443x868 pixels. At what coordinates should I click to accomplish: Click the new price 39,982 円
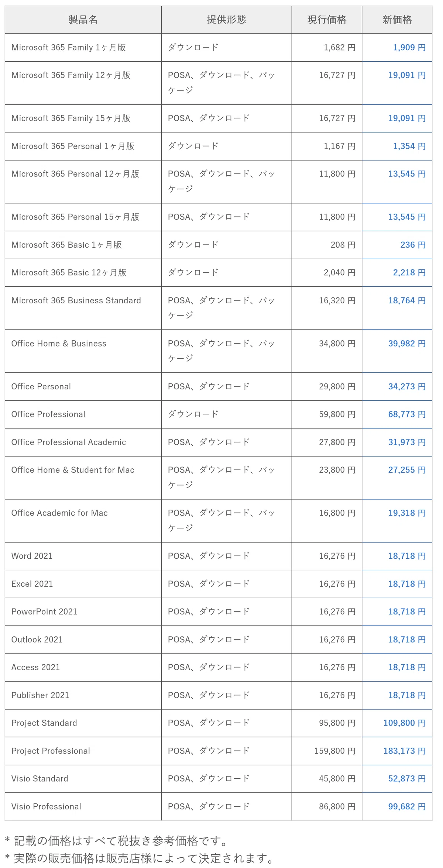click(x=407, y=344)
